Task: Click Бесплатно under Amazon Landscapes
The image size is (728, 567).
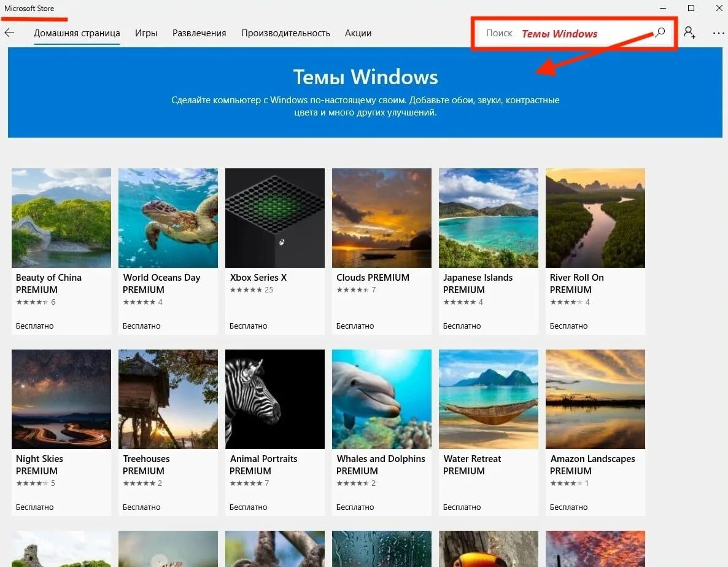Action: pyautogui.click(x=569, y=507)
